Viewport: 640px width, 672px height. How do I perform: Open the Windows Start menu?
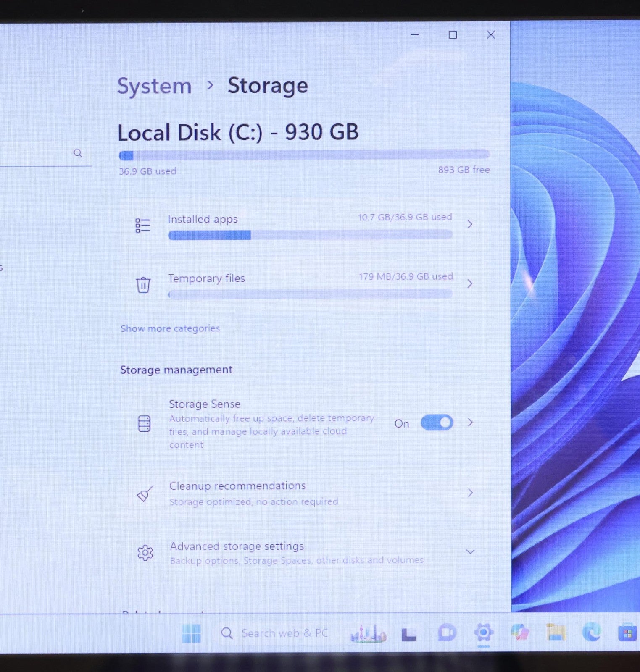coord(191,633)
